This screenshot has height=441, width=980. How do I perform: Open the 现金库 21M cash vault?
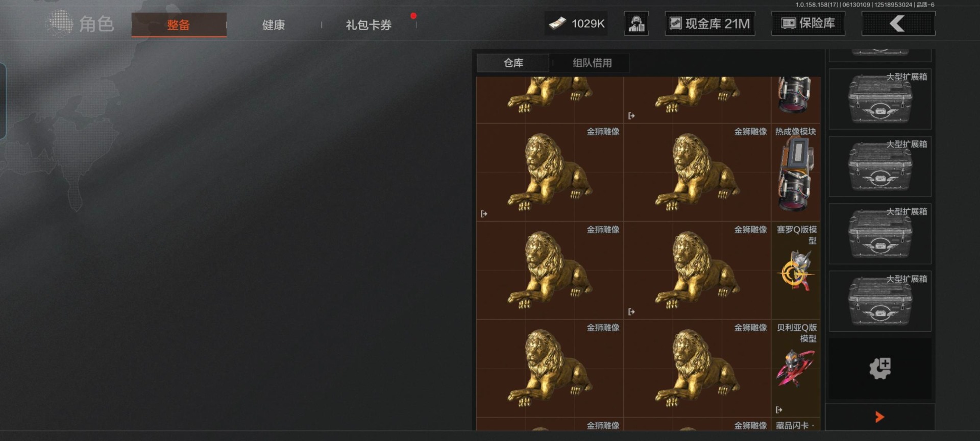pyautogui.click(x=709, y=23)
